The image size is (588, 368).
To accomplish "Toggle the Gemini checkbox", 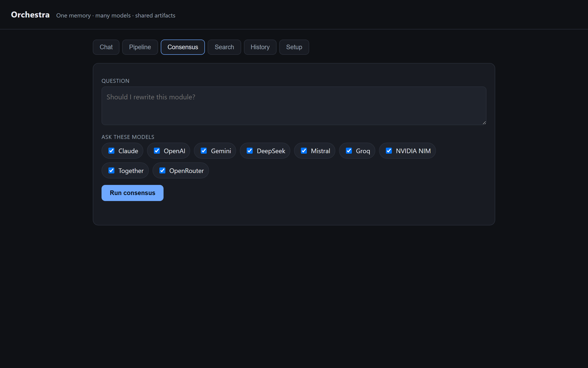I will 204,151.
